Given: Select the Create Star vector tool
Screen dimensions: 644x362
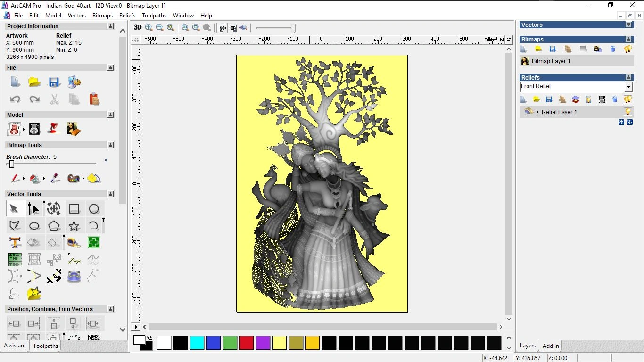Looking at the screenshot, I should click(74, 226).
